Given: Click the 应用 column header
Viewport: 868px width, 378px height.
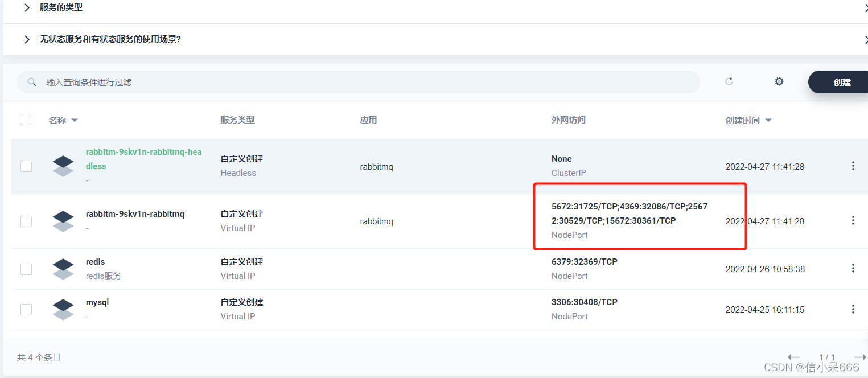Looking at the screenshot, I should click(368, 120).
